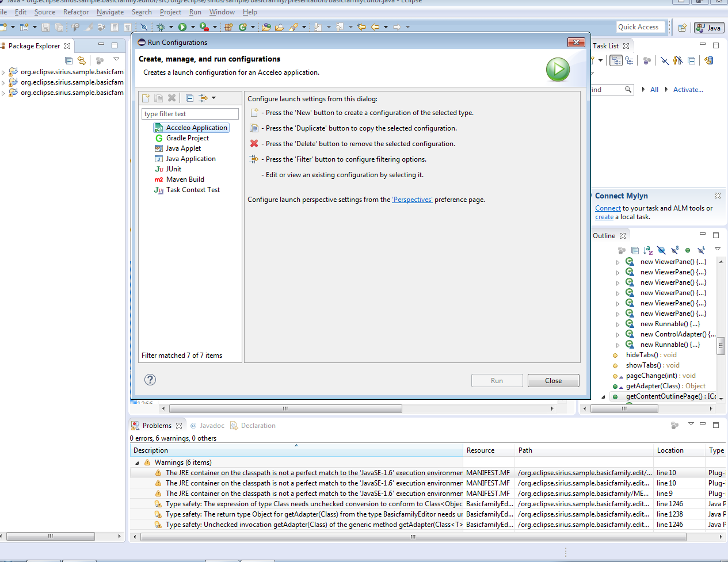Open the Outline view menu triangle
Screen dimensions: 728x562
718,249
